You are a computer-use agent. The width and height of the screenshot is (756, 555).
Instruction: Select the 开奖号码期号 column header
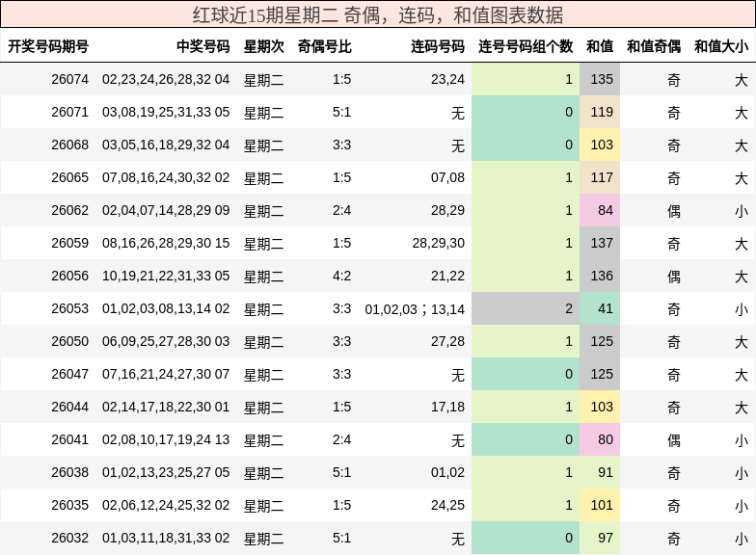[x=48, y=46]
